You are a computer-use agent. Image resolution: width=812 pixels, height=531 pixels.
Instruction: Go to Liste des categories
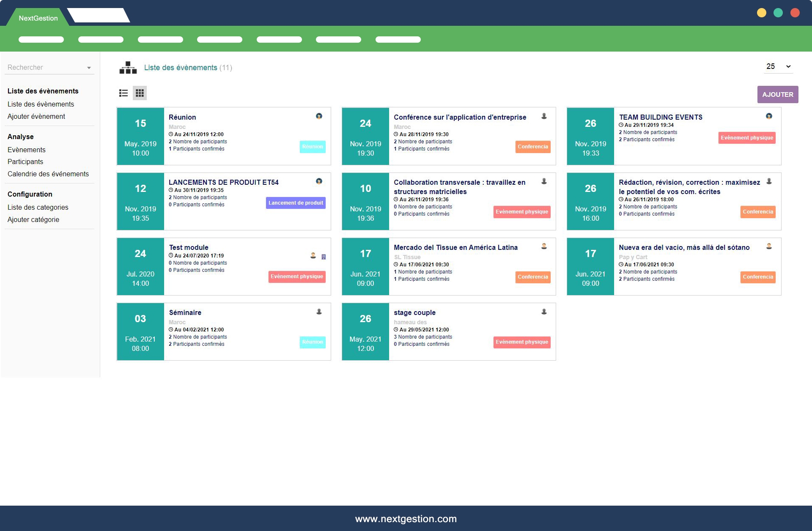pyautogui.click(x=38, y=207)
